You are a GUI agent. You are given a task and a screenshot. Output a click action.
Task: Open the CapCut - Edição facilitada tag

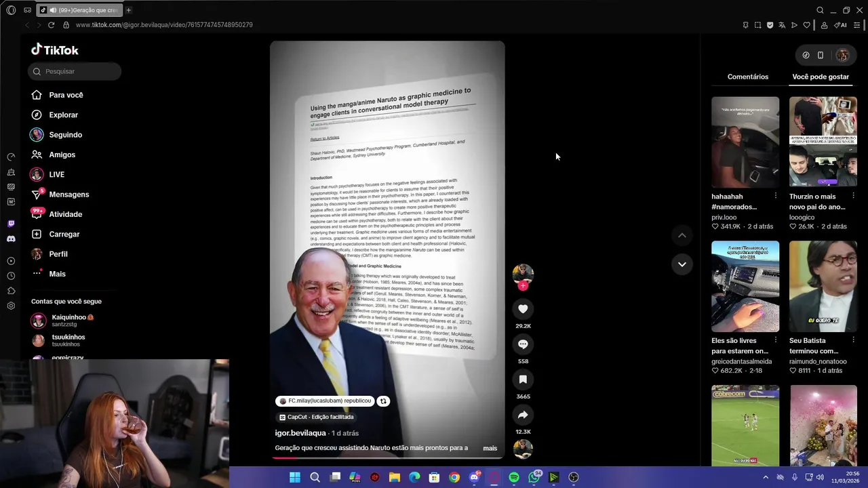[x=316, y=417]
